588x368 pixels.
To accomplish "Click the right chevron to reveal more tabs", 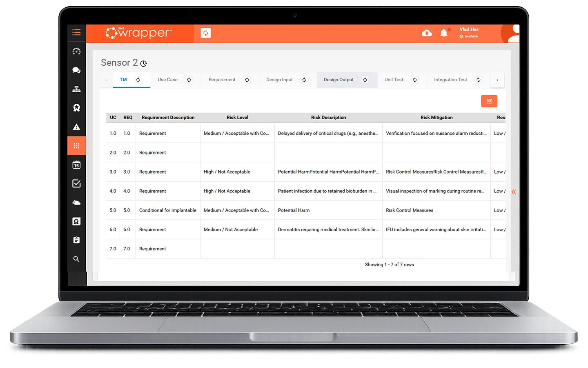I will pyautogui.click(x=497, y=80).
